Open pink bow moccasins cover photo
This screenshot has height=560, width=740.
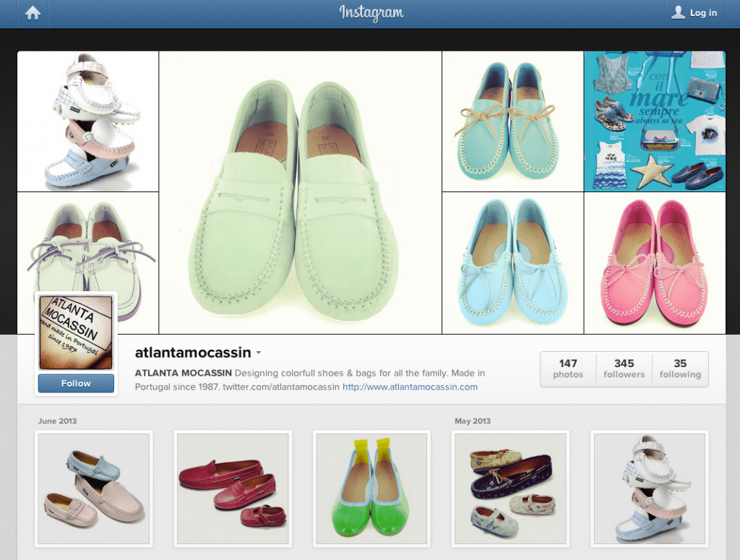pos(655,263)
